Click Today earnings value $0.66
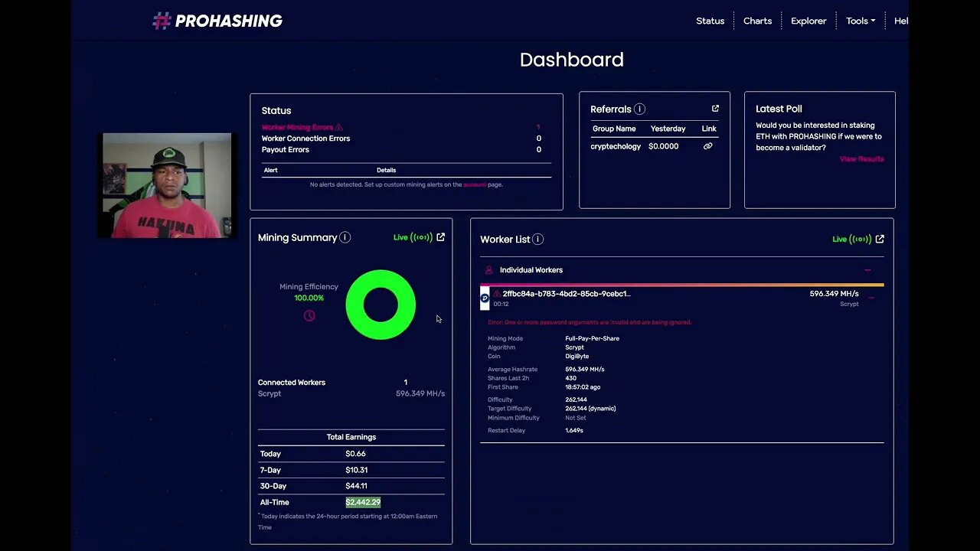Viewport: 980px width, 551px height. pos(355,454)
